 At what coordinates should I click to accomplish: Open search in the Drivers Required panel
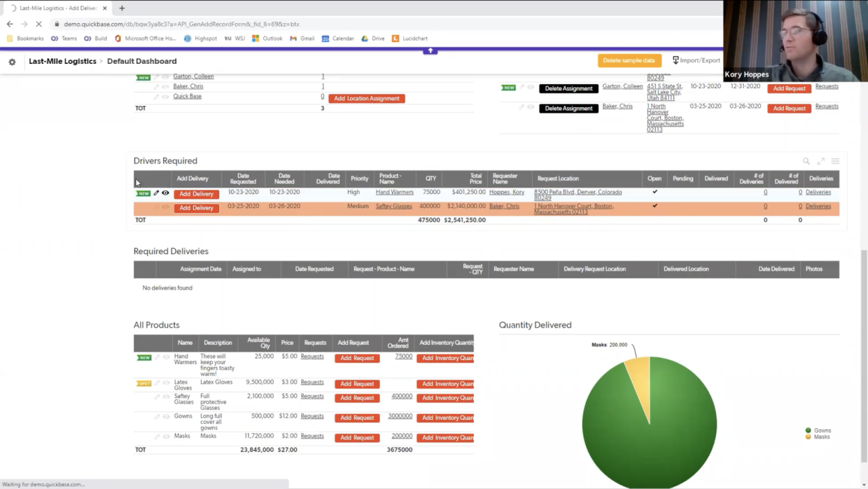tap(806, 161)
